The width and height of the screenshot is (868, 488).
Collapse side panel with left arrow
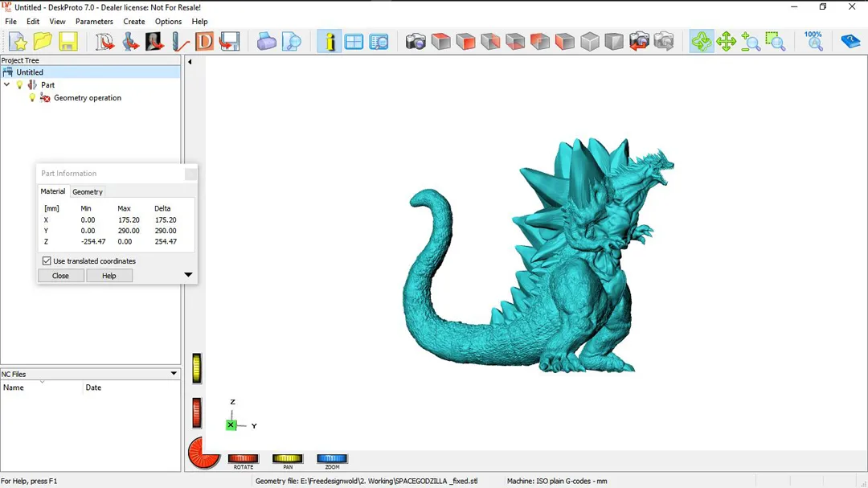point(190,62)
